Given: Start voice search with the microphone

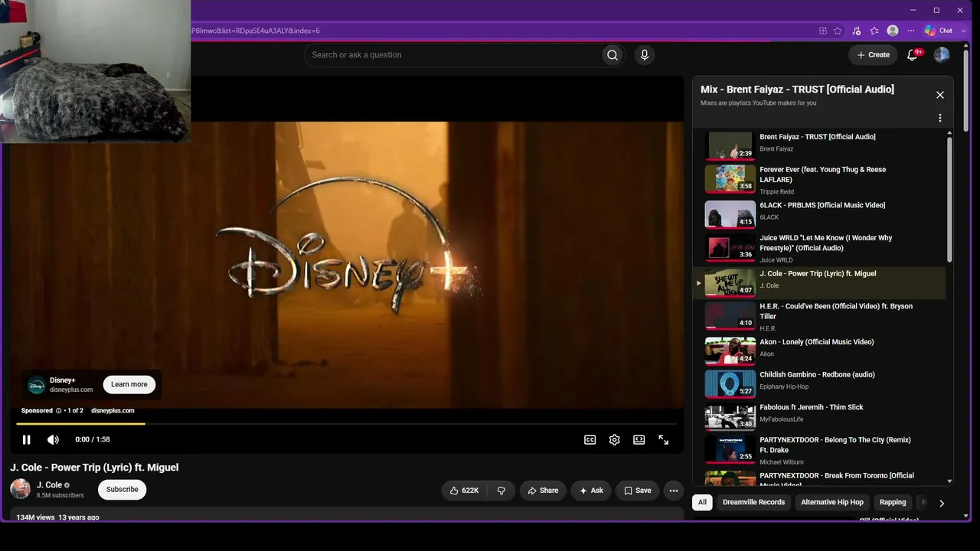Looking at the screenshot, I should click(645, 55).
